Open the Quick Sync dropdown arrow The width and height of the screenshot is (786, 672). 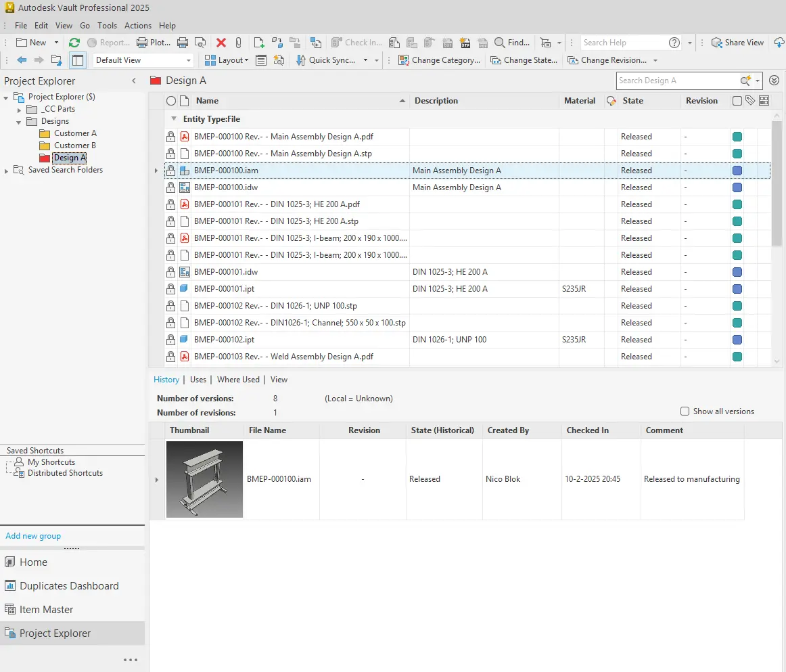point(365,60)
